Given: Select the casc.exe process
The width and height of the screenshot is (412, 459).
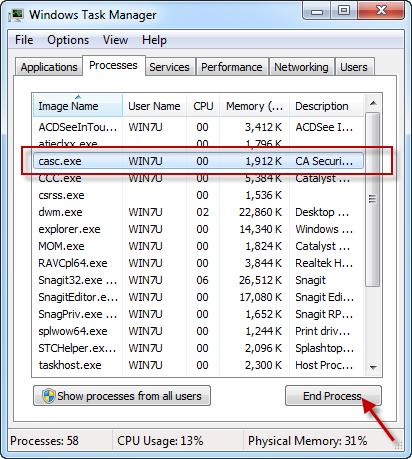Looking at the screenshot, I should click(198, 161).
